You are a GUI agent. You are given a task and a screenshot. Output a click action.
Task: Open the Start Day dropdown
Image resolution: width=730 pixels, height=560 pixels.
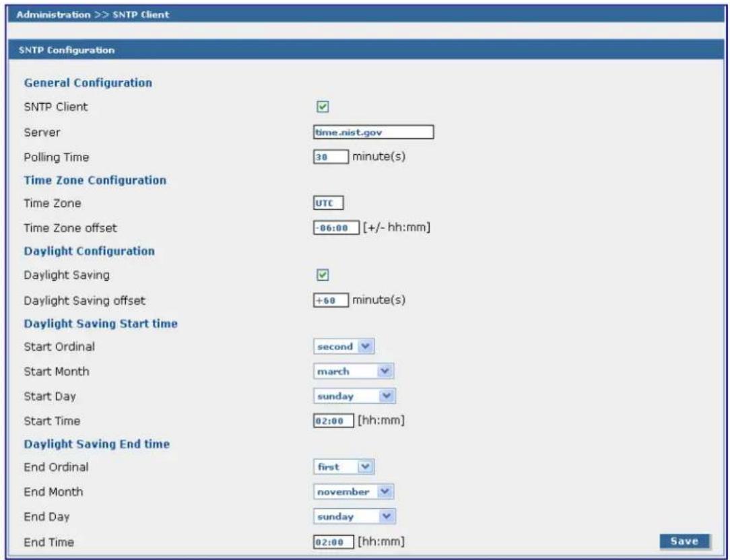[x=354, y=396]
